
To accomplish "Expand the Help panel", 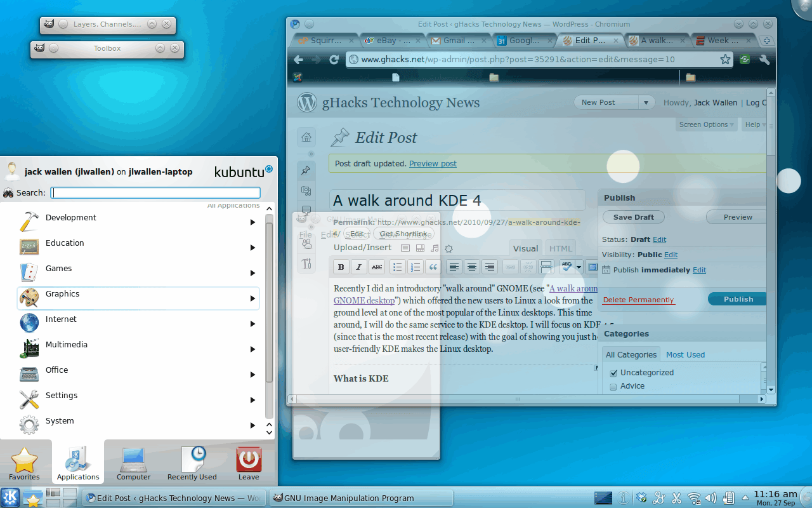I will point(756,124).
